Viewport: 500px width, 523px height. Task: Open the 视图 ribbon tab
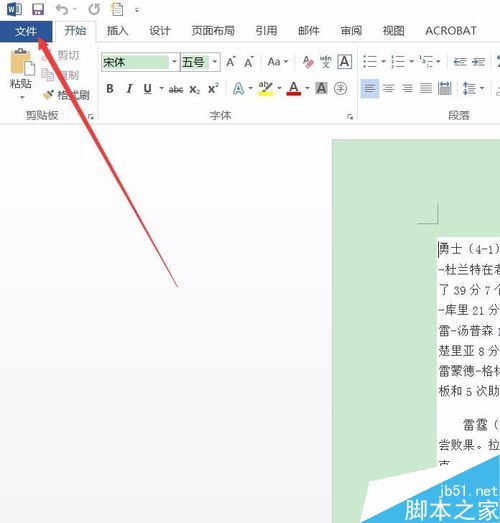tap(394, 31)
